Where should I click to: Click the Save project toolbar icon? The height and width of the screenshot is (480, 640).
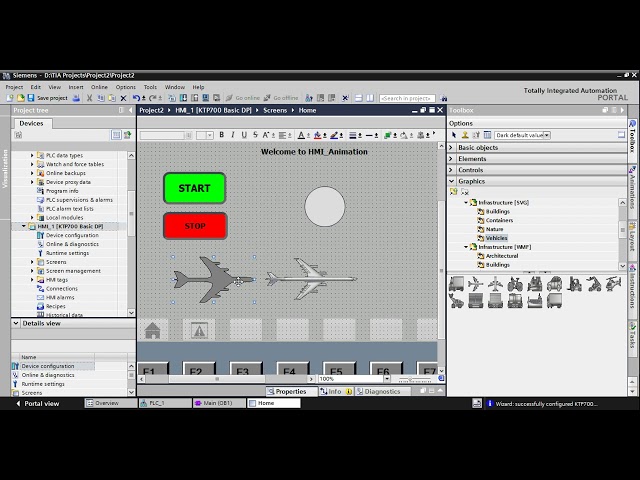[31, 98]
